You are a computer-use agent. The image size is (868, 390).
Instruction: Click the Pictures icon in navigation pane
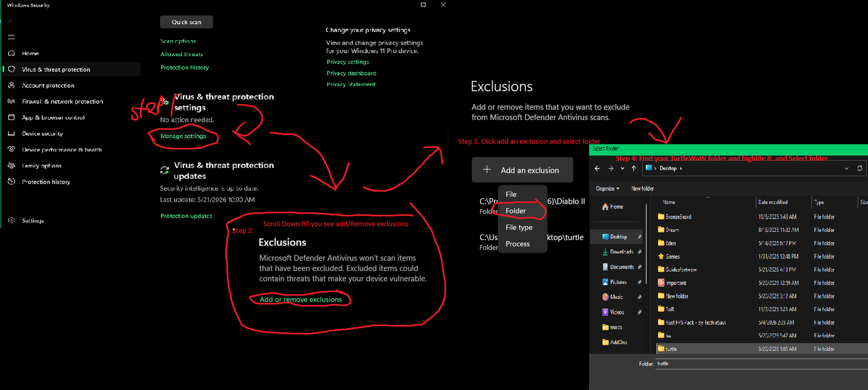(x=605, y=282)
